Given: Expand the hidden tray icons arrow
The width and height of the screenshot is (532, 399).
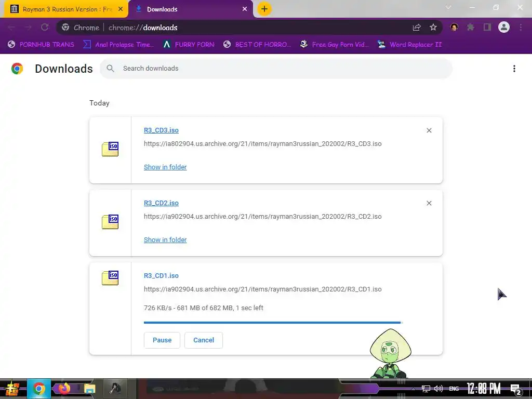Looking at the screenshot, I should pos(413,389).
